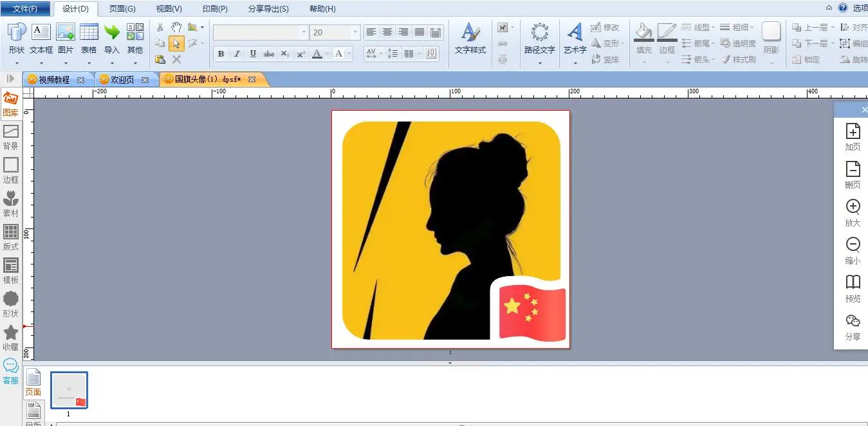
Task: Click the 分享 share button
Action: pos(853,327)
